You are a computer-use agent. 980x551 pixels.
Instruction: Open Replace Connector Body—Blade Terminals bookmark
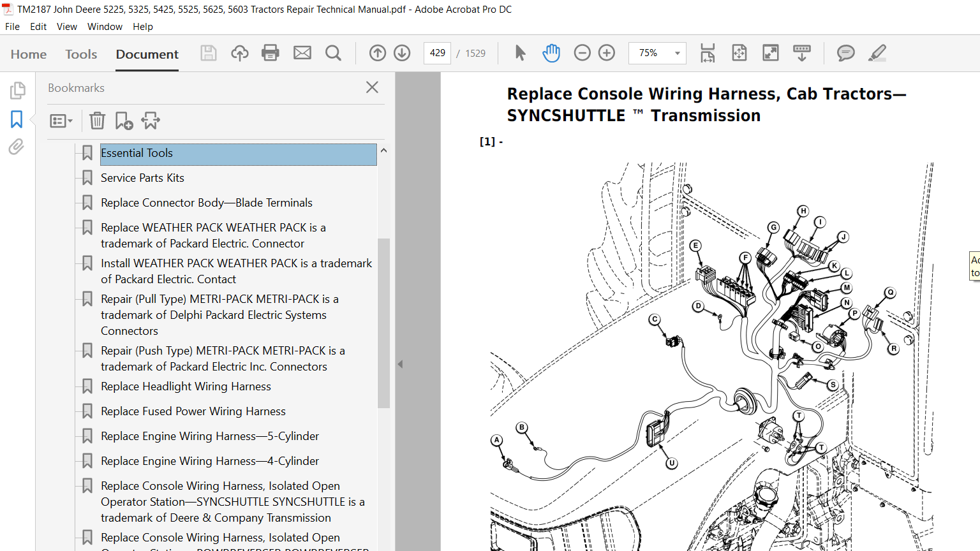[x=207, y=203]
